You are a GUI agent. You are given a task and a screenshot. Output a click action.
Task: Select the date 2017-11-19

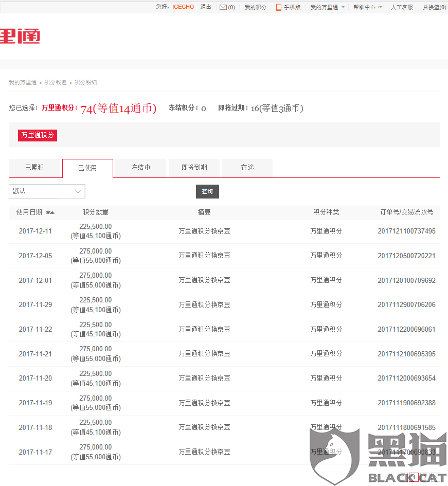pyautogui.click(x=35, y=403)
